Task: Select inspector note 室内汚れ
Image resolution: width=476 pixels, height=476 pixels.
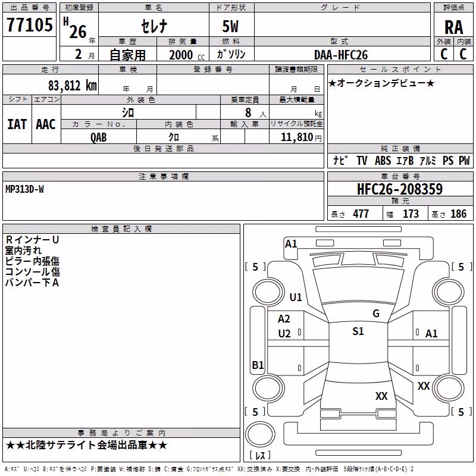Action: point(23,250)
